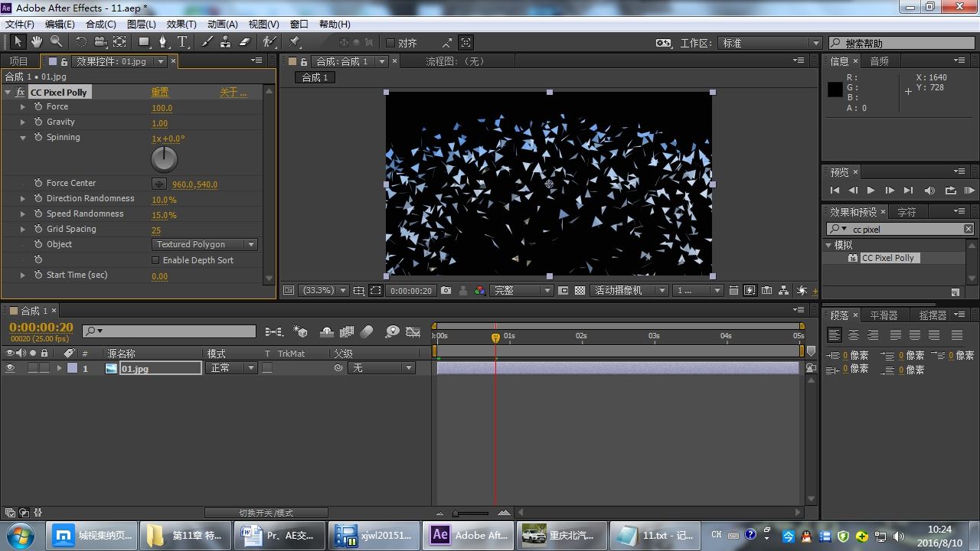Open the 活动摄像机 view dropdown

629,291
